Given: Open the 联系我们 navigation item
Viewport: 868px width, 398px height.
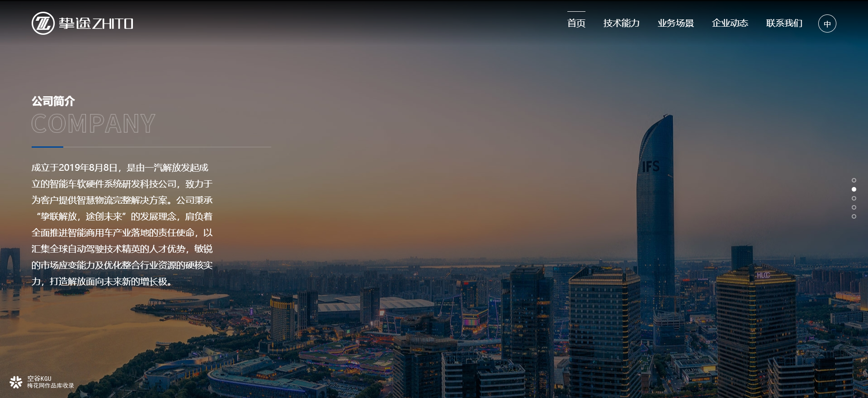Looking at the screenshot, I should pyautogui.click(x=784, y=23).
